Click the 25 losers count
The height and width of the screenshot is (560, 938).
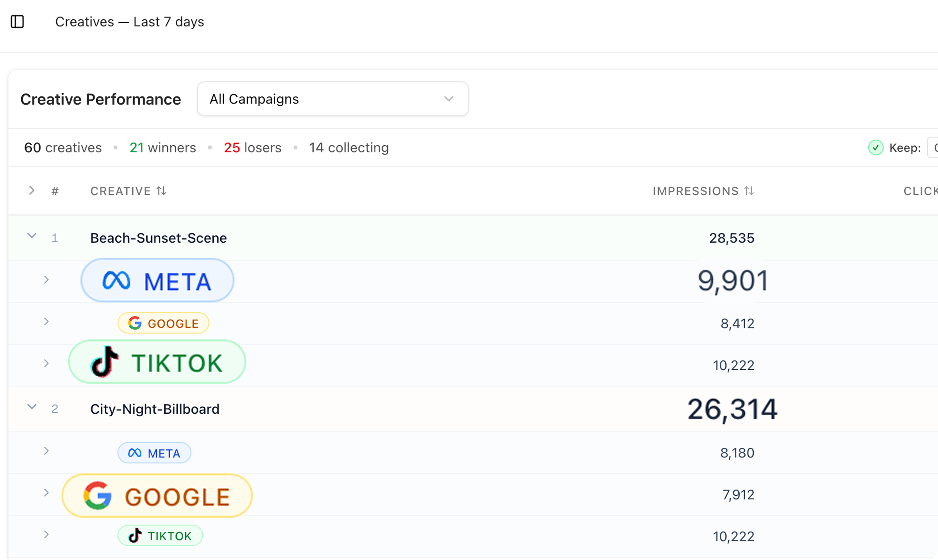tap(253, 148)
